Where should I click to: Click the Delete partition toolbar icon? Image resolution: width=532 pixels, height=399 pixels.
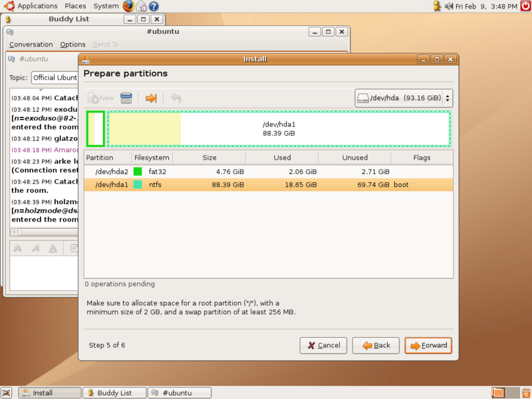point(126,98)
